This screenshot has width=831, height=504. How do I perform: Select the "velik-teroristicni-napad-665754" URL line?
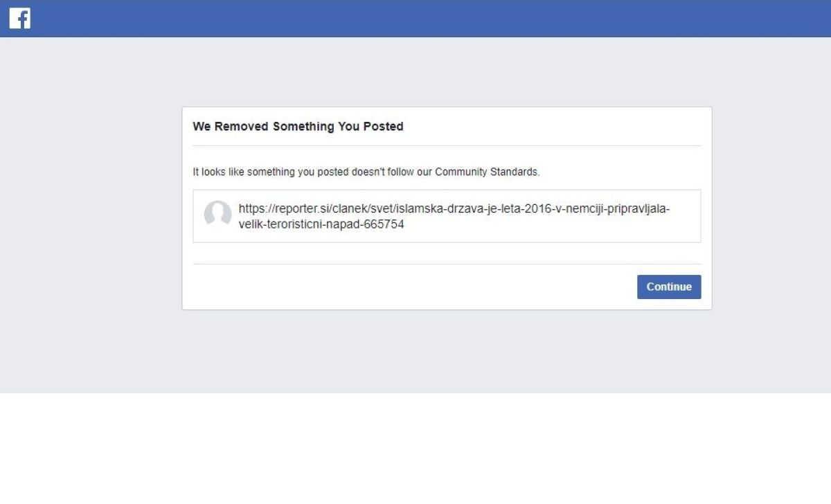[321, 224]
